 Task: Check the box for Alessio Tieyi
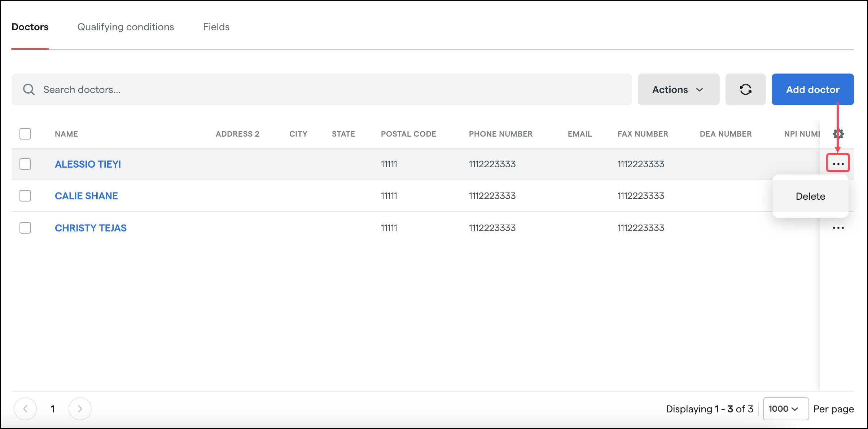tap(25, 164)
